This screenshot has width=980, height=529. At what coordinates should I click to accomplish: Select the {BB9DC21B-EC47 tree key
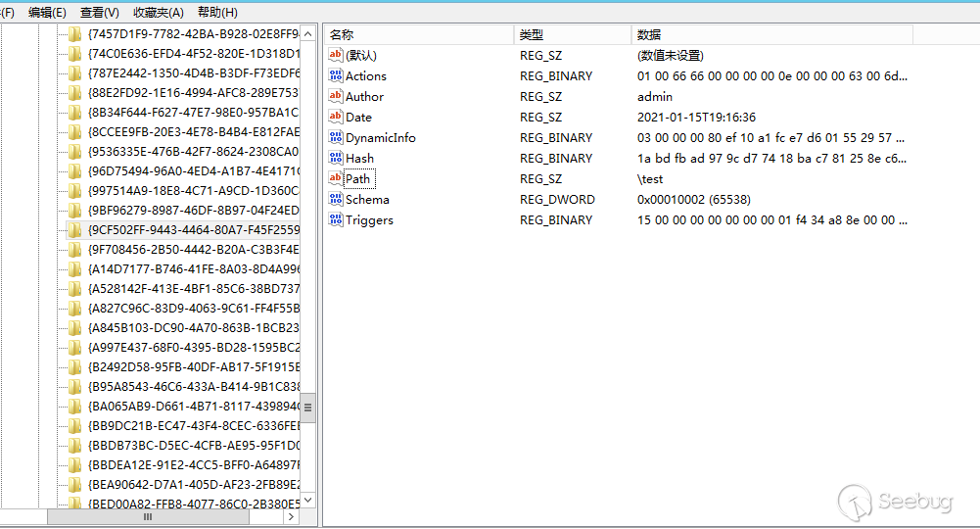[x=194, y=426]
